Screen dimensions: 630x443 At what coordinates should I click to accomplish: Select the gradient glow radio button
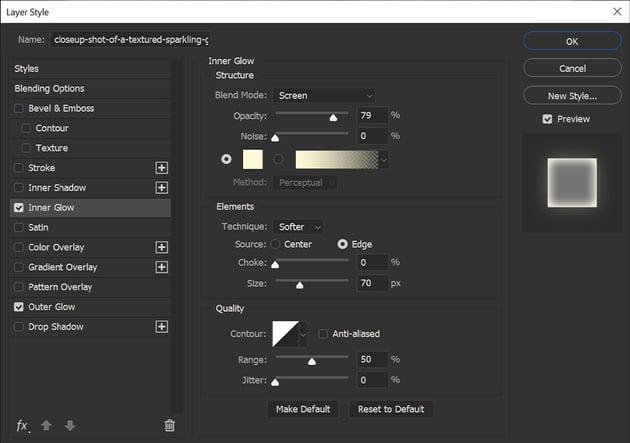[x=278, y=159]
